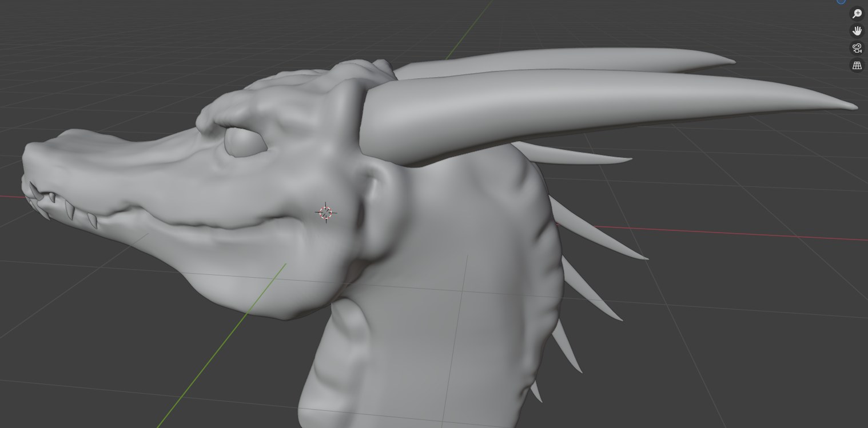Click the Zoom in/out magnifier icon
Image resolution: width=868 pixels, height=428 pixels.
857,14
